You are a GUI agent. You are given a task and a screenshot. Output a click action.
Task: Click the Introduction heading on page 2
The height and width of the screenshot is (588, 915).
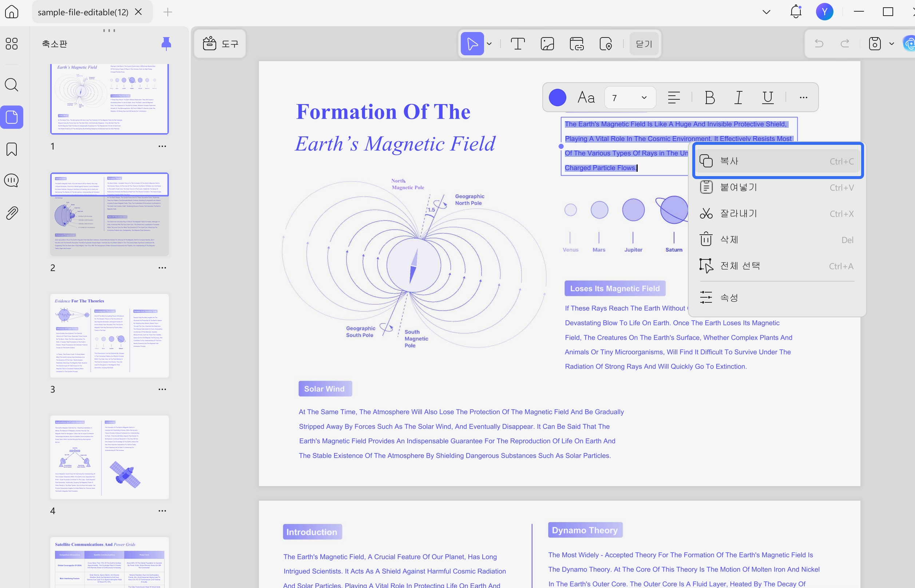312,532
